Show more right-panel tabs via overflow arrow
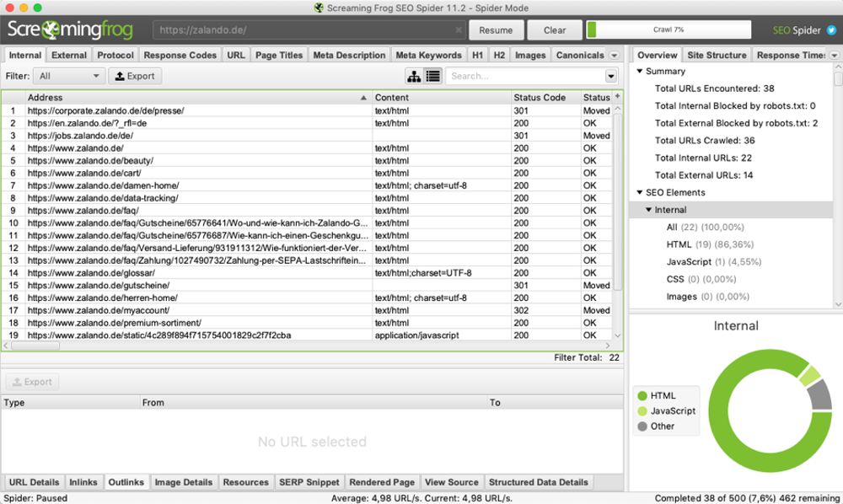Image resolution: width=843 pixels, height=504 pixels. click(834, 56)
